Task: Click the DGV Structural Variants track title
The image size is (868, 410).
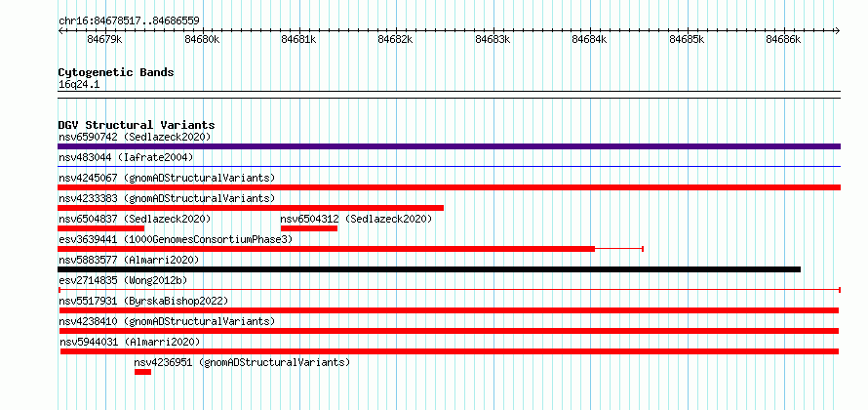Action: (x=137, y=125)
